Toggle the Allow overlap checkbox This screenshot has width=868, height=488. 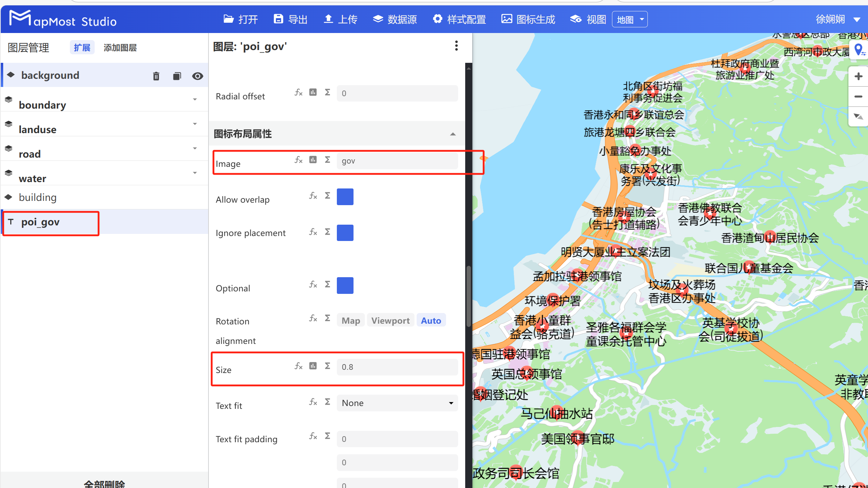(x=345, y=197)
